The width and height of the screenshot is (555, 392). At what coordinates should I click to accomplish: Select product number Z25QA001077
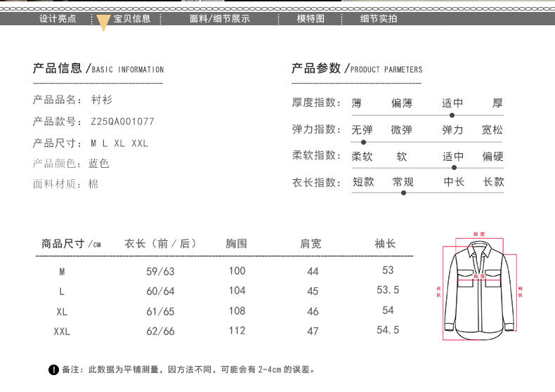[122, 122]
